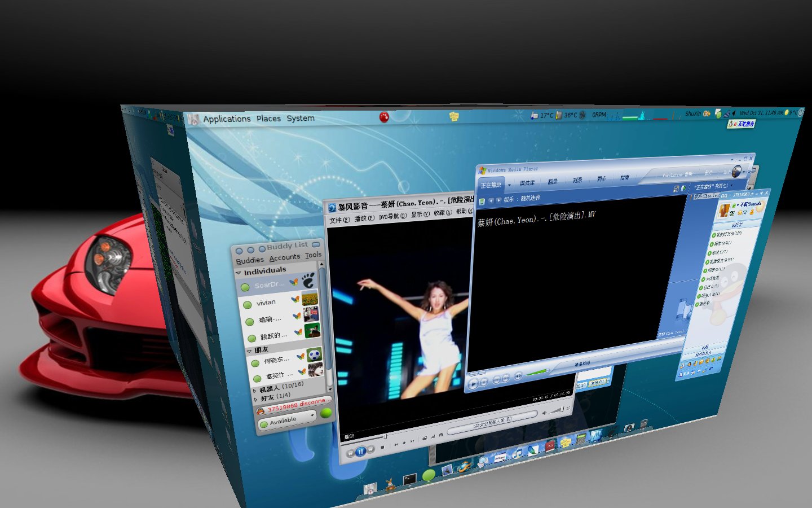This screenshot has width=812, height=508.
Task: Open the red dictionary dock icon
Action: pos(550,446)
